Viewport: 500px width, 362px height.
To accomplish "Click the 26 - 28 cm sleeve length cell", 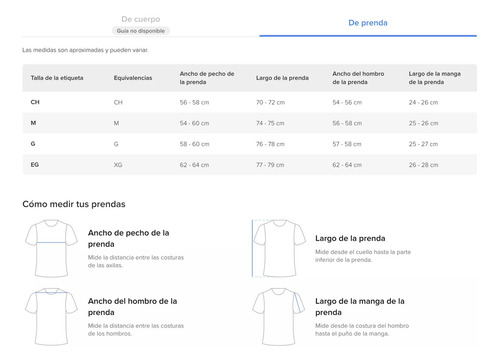I will [x=423, y=165].
